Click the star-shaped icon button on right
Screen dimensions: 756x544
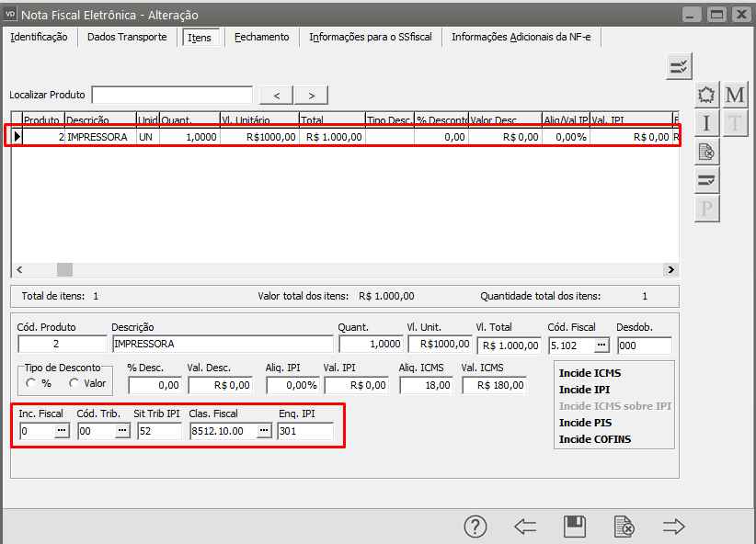pyautogui.click(x=706, y=95)
